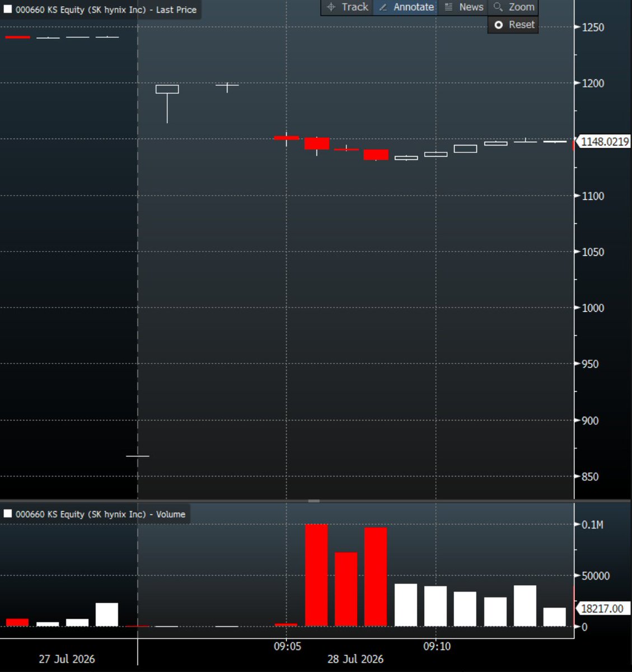Screen dimensions: 632x672
Task: Click the Reset zoom button
Action: click(513, 25)
